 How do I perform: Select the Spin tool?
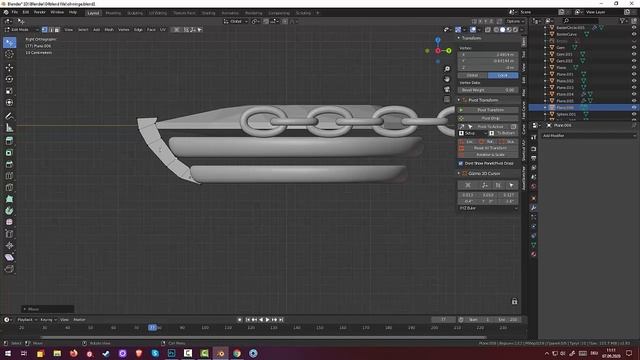9,211
